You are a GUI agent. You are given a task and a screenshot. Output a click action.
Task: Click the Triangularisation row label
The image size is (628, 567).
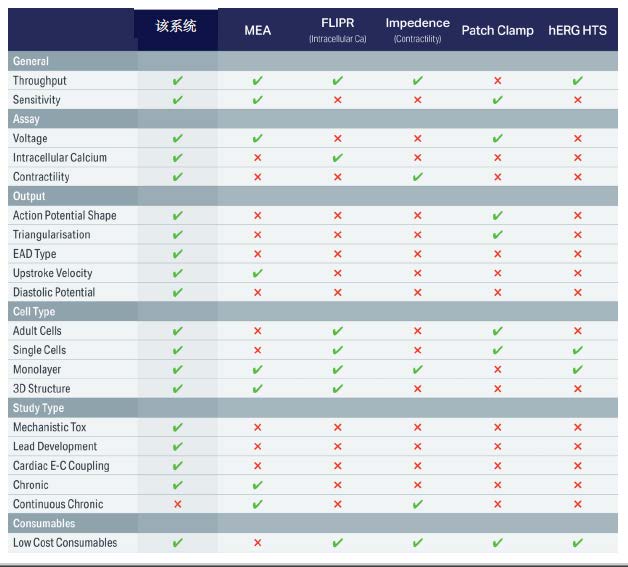[x=52, y=235]
